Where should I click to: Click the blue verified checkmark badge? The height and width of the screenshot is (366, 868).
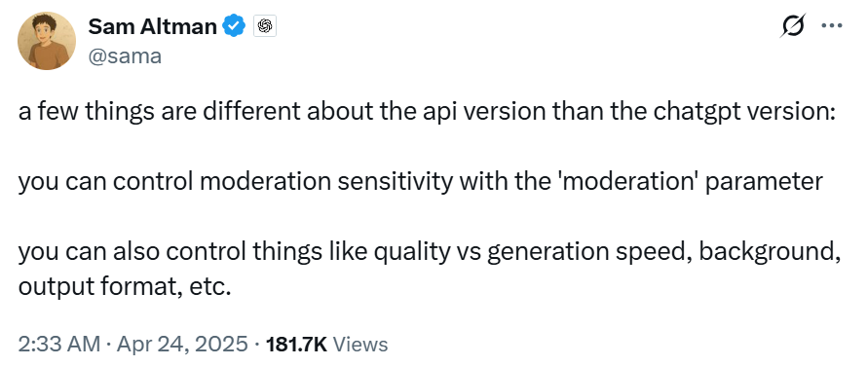pyautogui.click(x=234, y=26)
